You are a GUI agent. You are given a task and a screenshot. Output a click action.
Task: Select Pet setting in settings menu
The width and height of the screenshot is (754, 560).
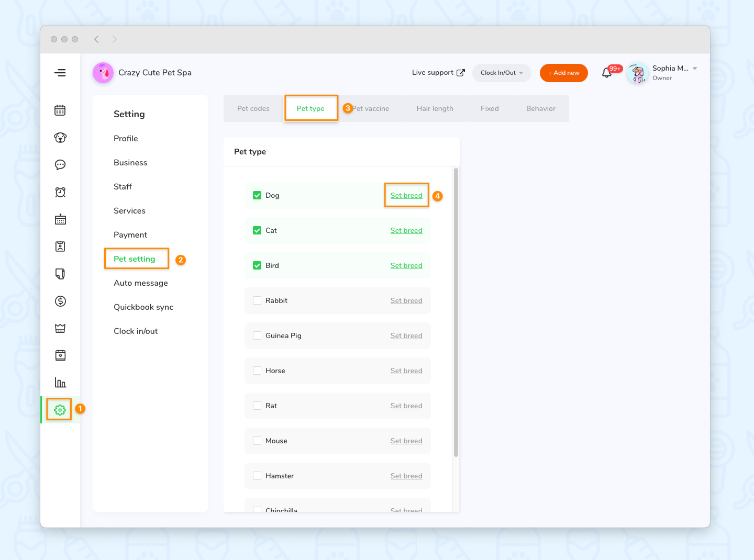pyautogui.click(x=135, y=259)
